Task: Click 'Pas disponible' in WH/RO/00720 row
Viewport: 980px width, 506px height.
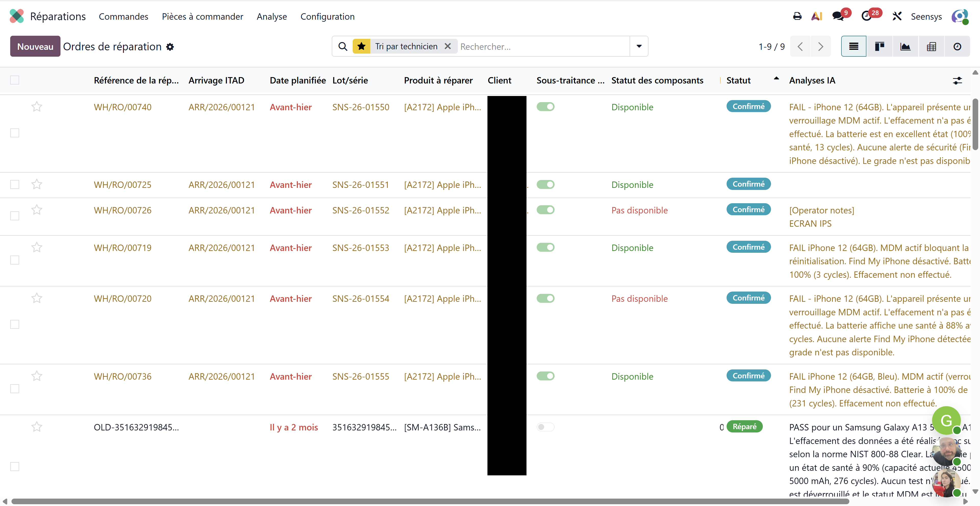Action: pyautogui.click(x=640, y=299)
